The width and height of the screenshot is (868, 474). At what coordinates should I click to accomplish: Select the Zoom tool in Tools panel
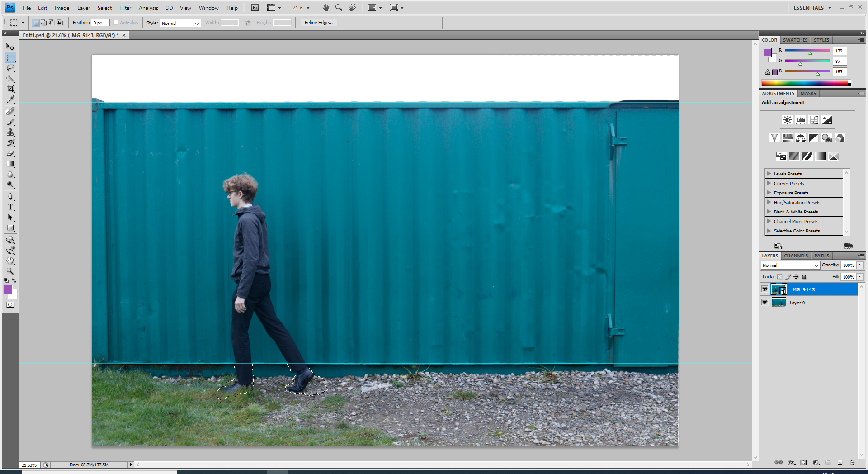click(10, 271)
